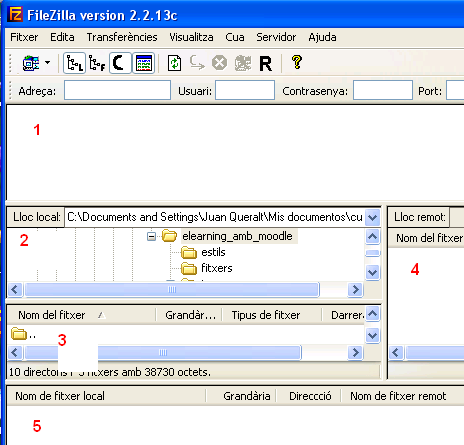Open the Site Manager icon
Image resolution: width=464 pixels, height=445 pixels.
pos(31,63)
